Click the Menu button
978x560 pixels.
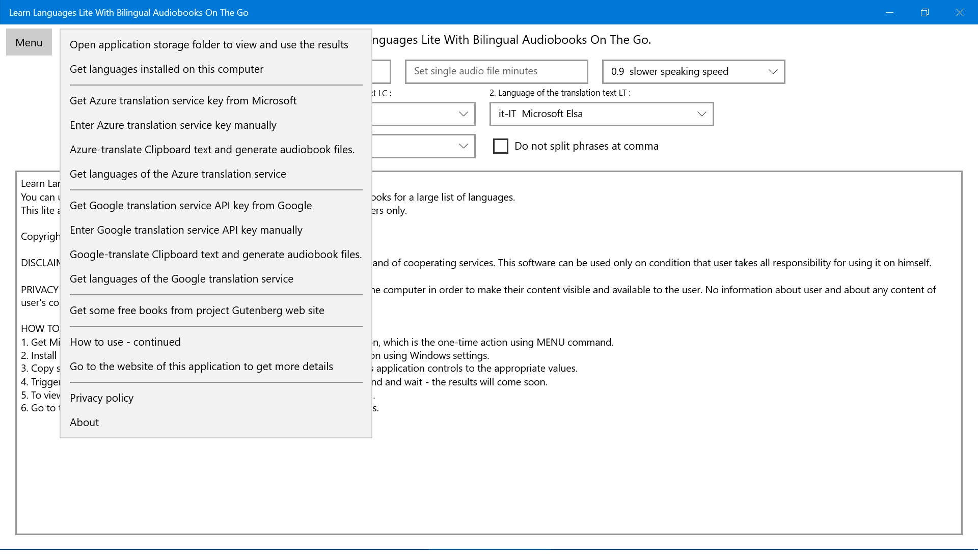29,43
